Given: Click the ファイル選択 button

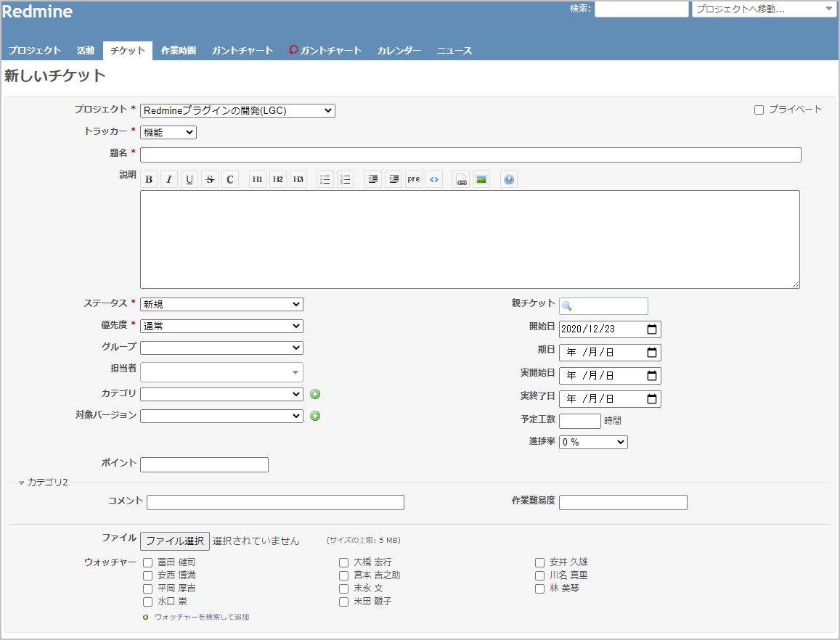Looking at the screenshot, I should (174, 541).
